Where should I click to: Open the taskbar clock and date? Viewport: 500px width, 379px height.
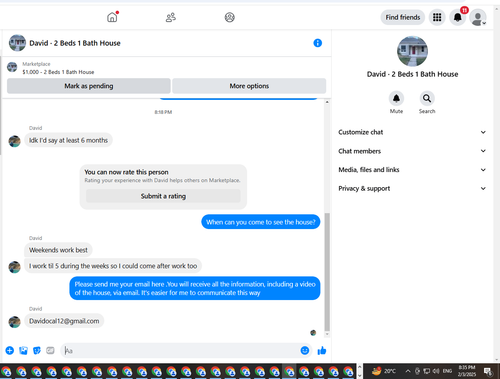click(467, 371)
